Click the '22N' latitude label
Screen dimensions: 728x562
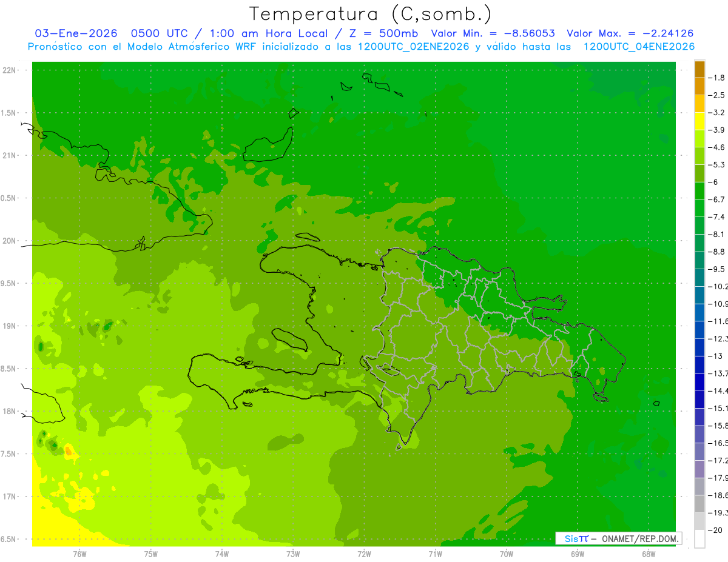pos(8,70)
